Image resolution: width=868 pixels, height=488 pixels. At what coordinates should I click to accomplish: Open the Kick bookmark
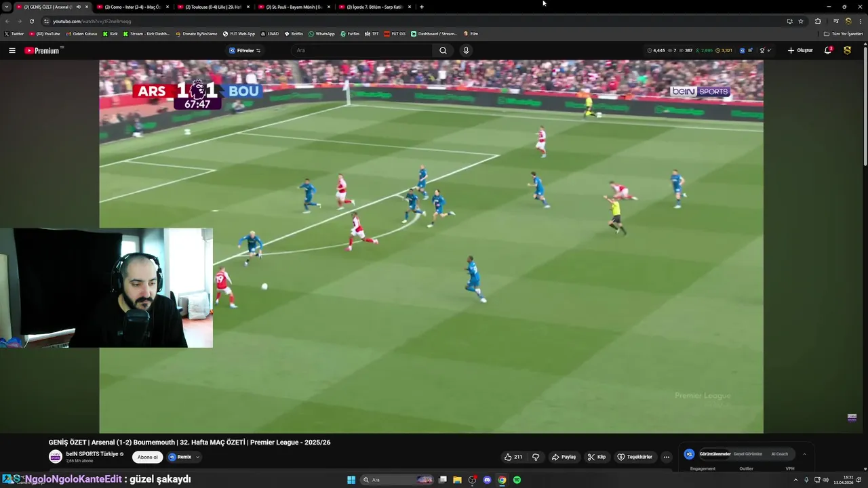(110, 33)
